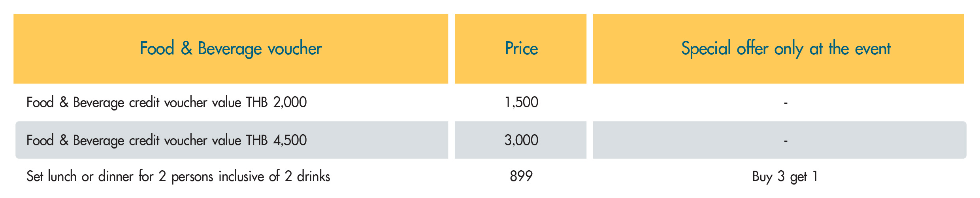Click the 3,000 price cell
This screenshot has width=980, height=198.
coord(521,140)
